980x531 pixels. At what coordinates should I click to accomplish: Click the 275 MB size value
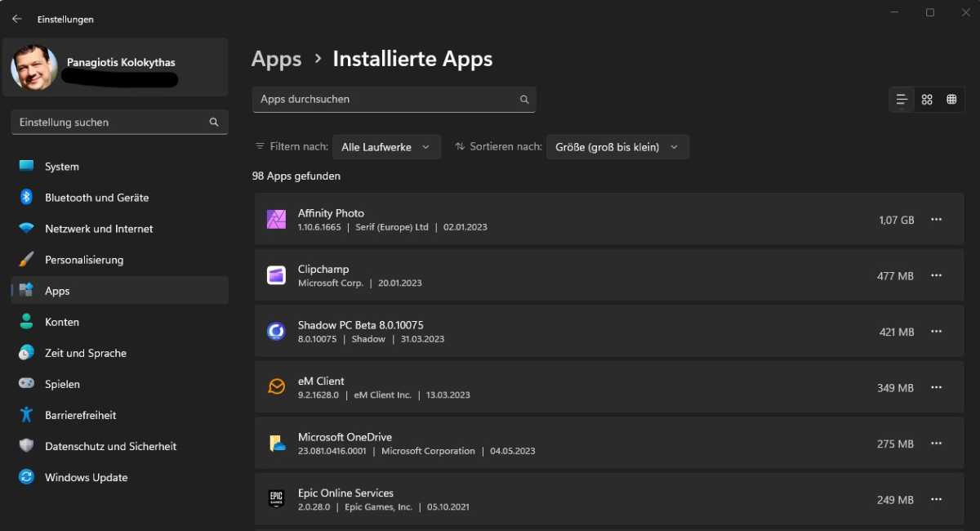pyautogui.click(x=895, y=444)
